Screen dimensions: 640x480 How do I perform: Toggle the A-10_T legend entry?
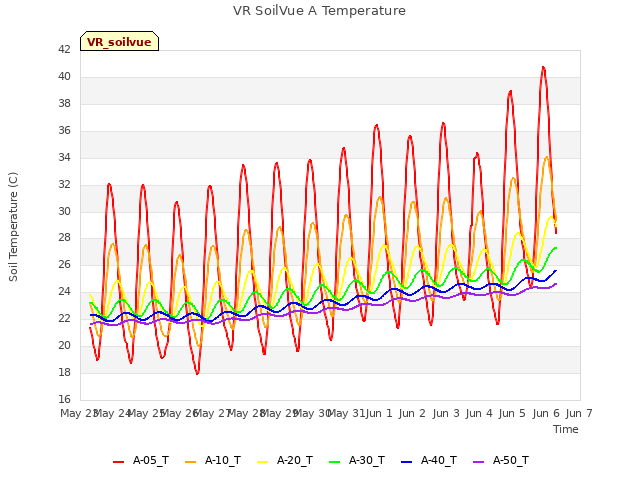213,461
